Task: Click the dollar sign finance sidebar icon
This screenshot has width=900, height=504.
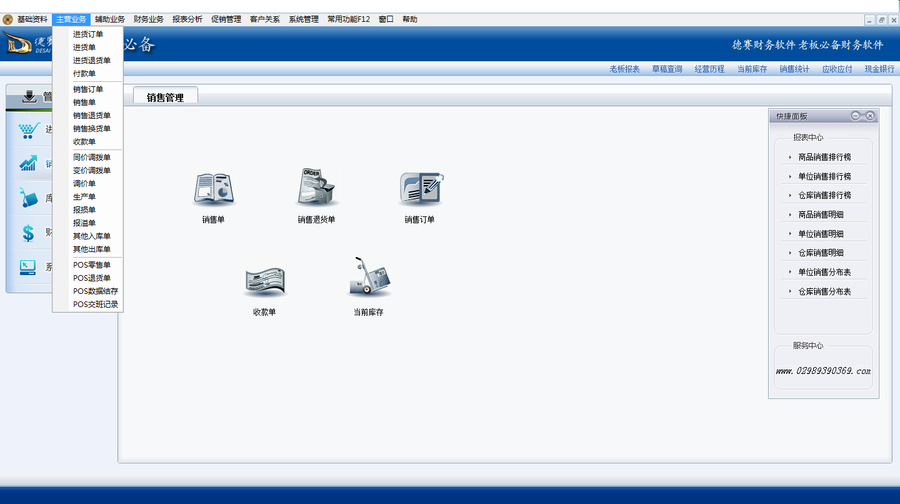Action: coord(28,233)
